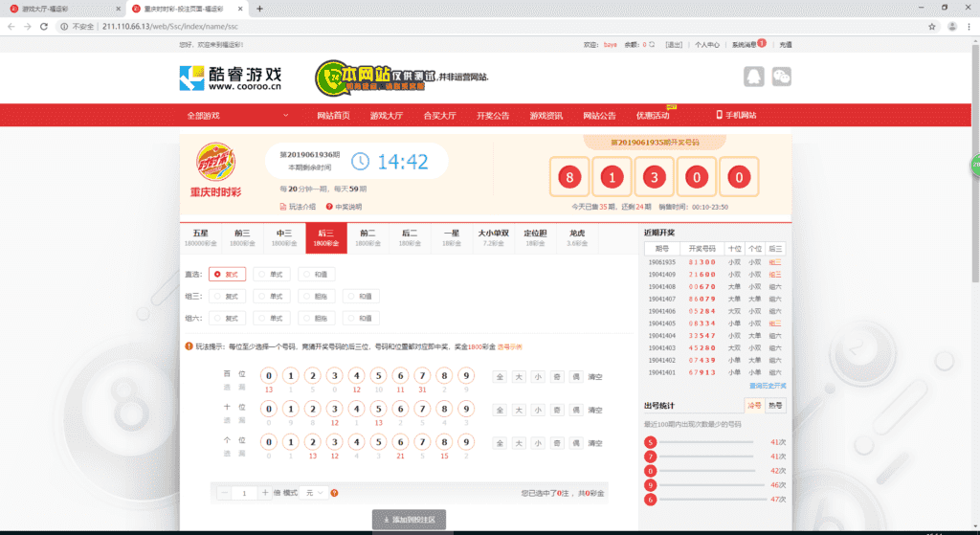Open the 选号示例 link
Screen dimensions: 980x535
[x=510, y=346]
